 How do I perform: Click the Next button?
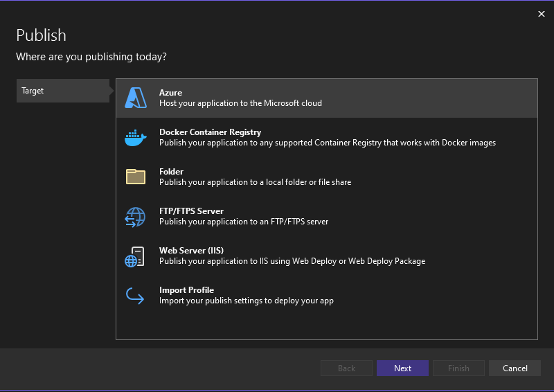pyautogui.click(x=402, y=368)
